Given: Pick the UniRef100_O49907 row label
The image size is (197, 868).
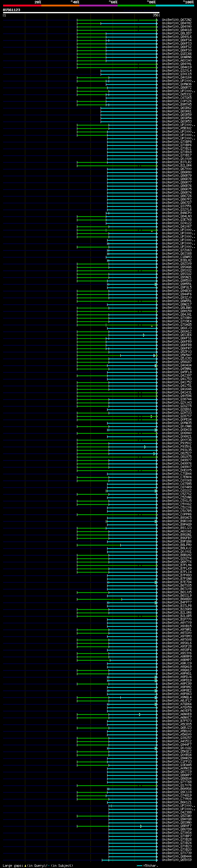Looking at the screenshot, I should coord(177,467).
